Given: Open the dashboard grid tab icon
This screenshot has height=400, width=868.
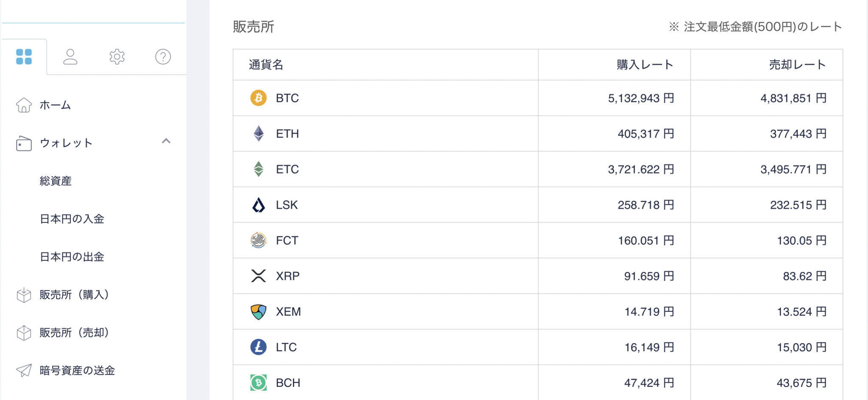Looking at the screenshot, I should tap(24, 57).
